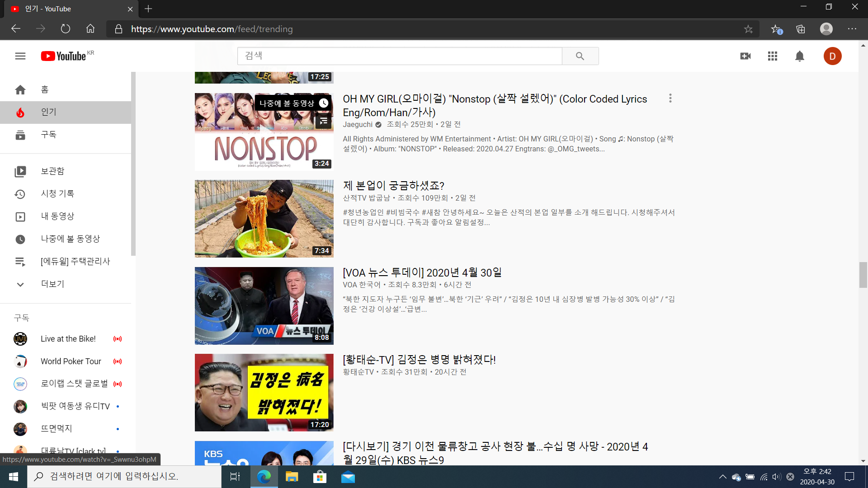Open 시청 기록 in the sidebar
The width and height of the screenshot is (868, 488).
66,194
